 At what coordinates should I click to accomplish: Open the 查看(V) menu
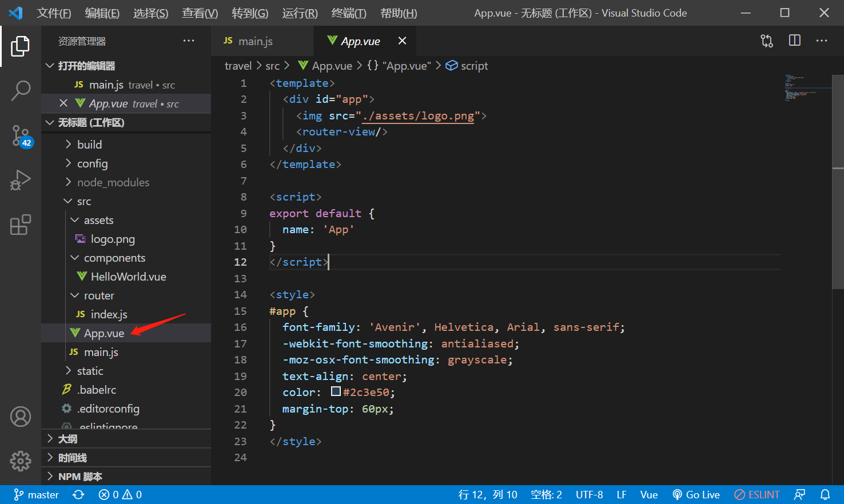200,13
